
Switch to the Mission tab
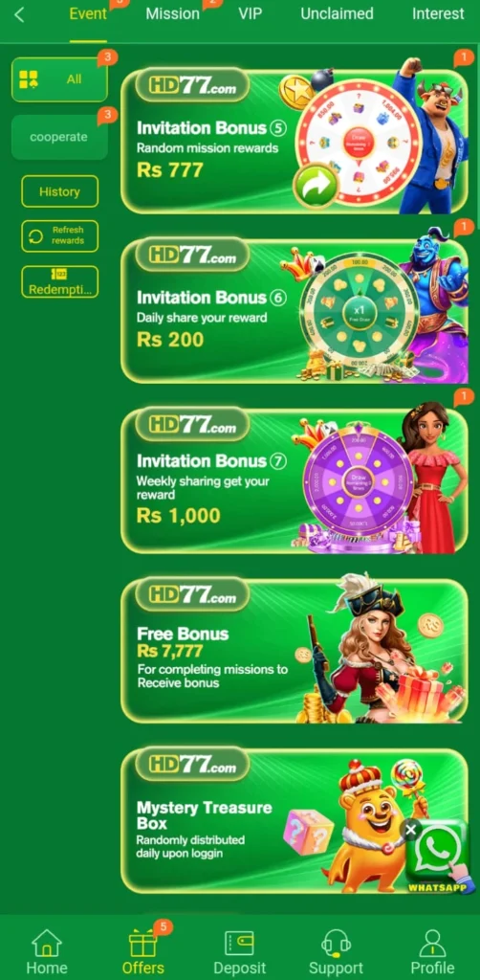pos(172,13)
